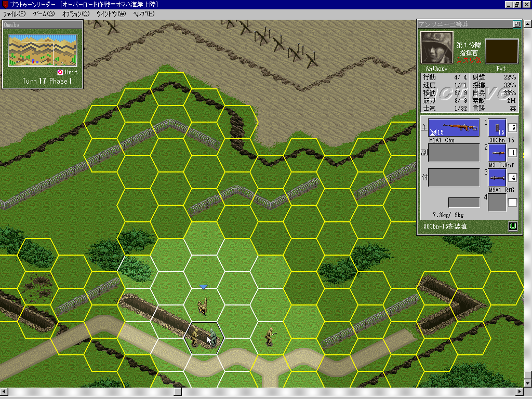Open the ファイル(F) menu
Screen dimensions: 532x399
(14, 14)
